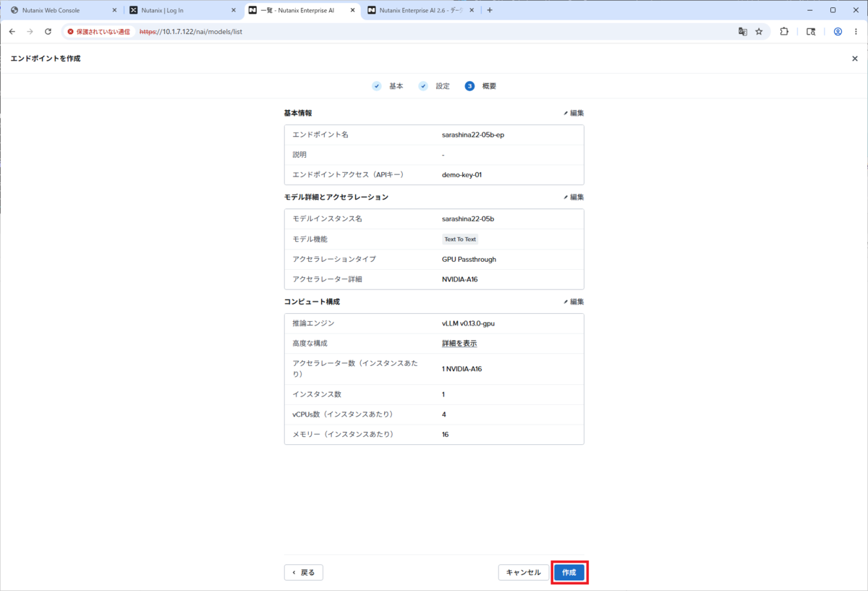Reload the page
The height and width of the screenshot is (591, 868).
[48, 32]
